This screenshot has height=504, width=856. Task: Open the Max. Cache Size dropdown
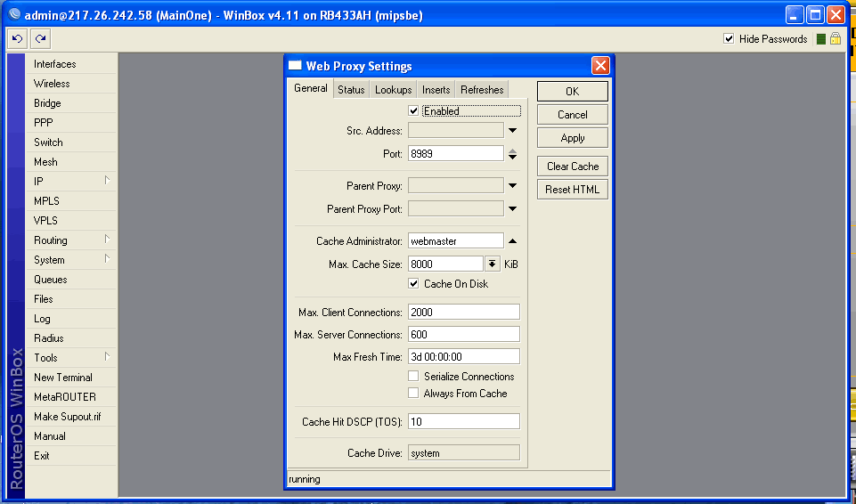[492, 264]
